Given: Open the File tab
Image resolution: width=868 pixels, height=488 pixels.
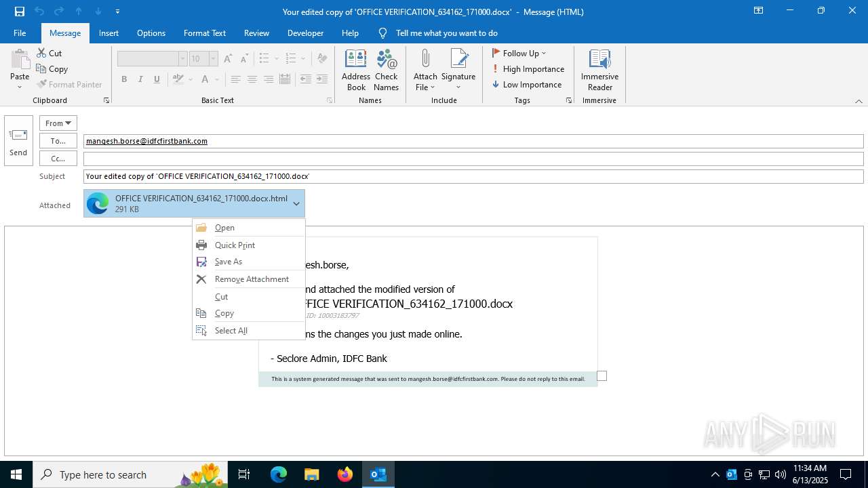Looking at the screenshot, I should coord(20,33).
